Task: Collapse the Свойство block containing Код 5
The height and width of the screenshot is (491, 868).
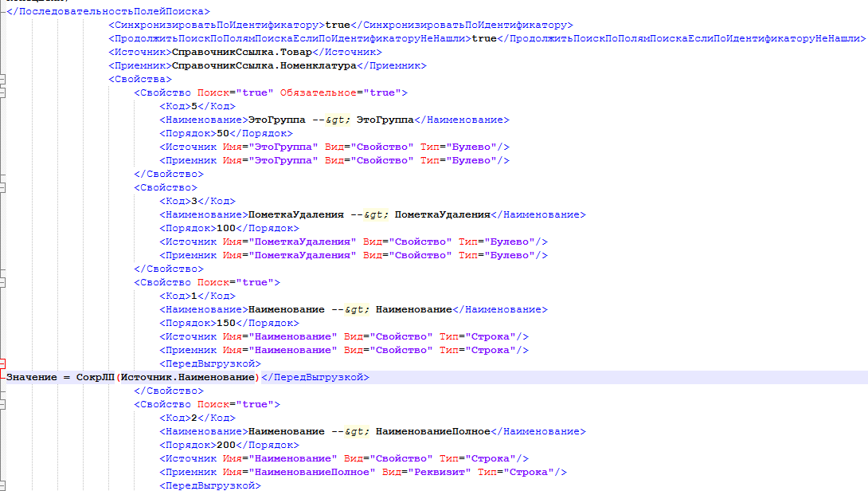Action: [x=2, y=92]
